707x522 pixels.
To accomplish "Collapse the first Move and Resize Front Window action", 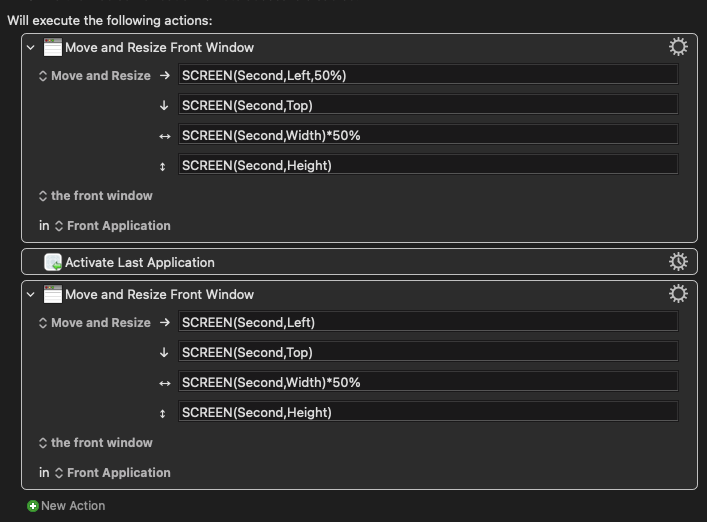I will pyautogui.click(x=31, y=47).
